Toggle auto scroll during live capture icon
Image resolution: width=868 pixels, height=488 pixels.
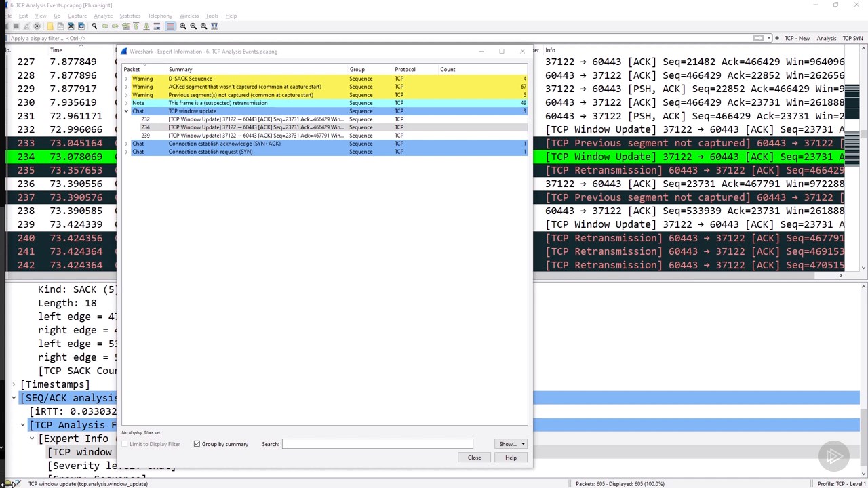click(x=157, y=26)
